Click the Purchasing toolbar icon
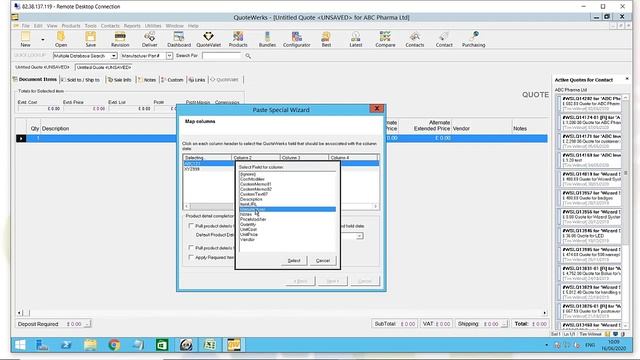 coord(473,39)
